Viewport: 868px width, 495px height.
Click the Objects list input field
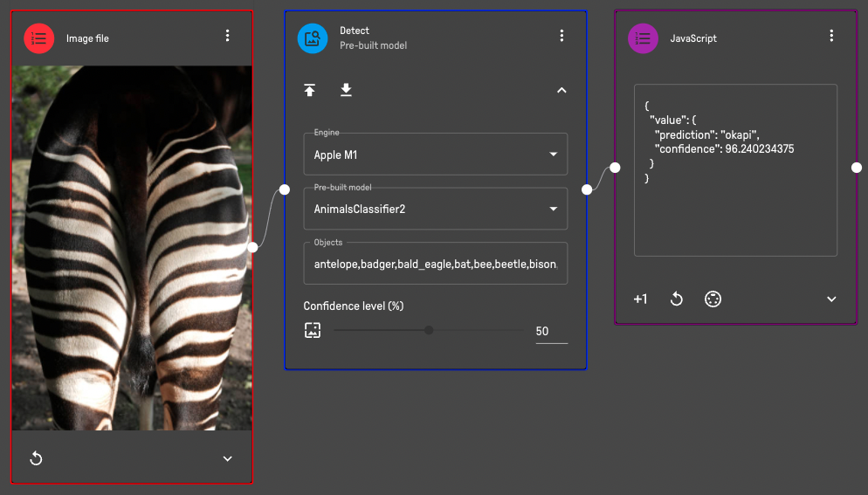436,264
